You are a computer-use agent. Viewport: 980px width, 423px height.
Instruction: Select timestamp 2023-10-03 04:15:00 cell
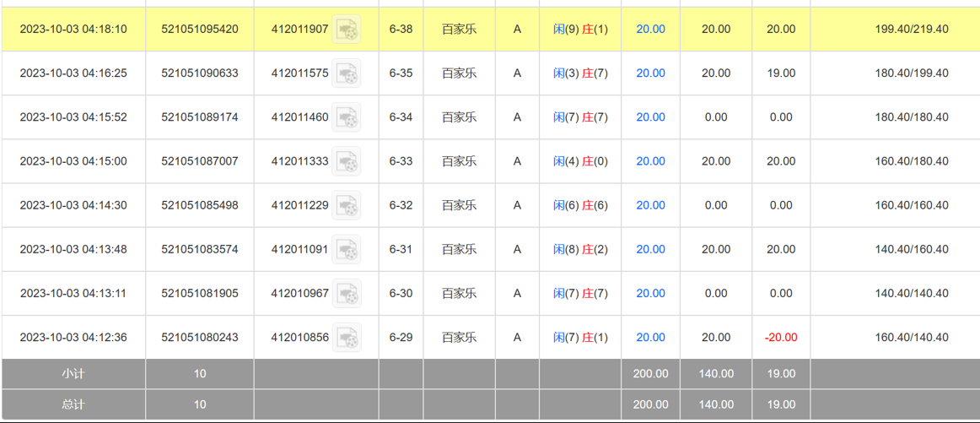pos(73,161)
